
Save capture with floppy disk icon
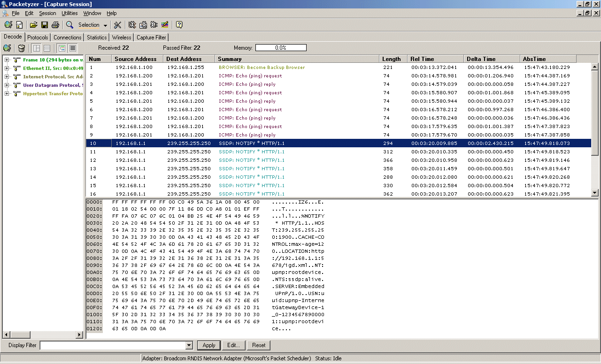[x=45, y=25]
